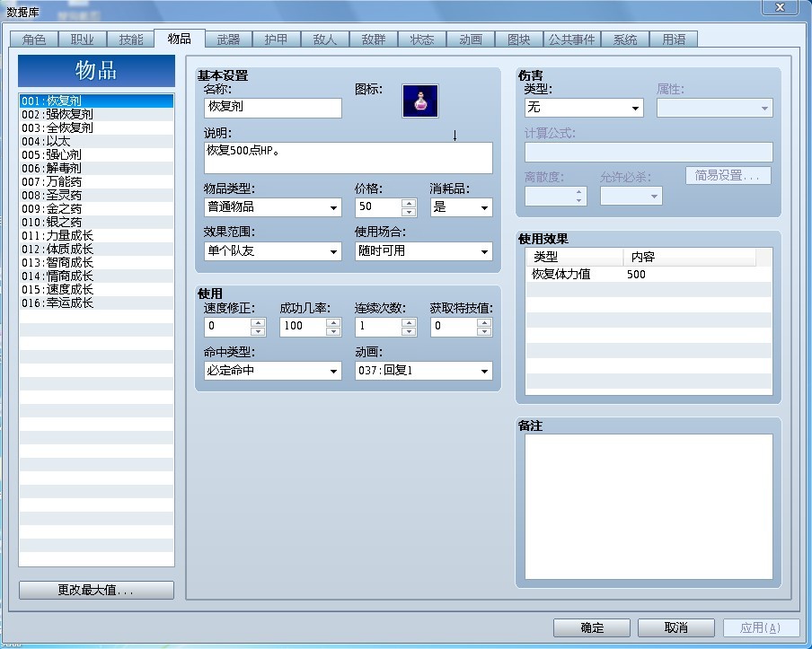
Task: Expand the 效果范围 dropdown
Action: tap(273, 251)
